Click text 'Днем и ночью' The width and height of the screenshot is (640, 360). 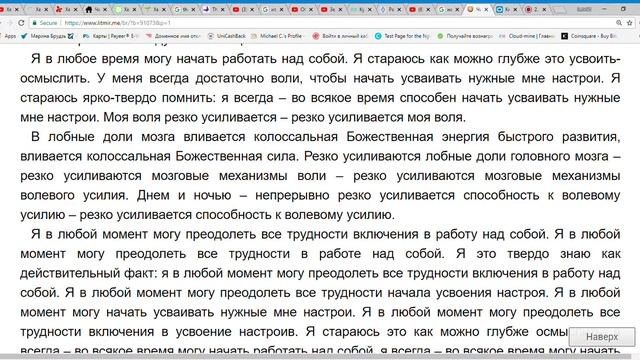point(184,196)
